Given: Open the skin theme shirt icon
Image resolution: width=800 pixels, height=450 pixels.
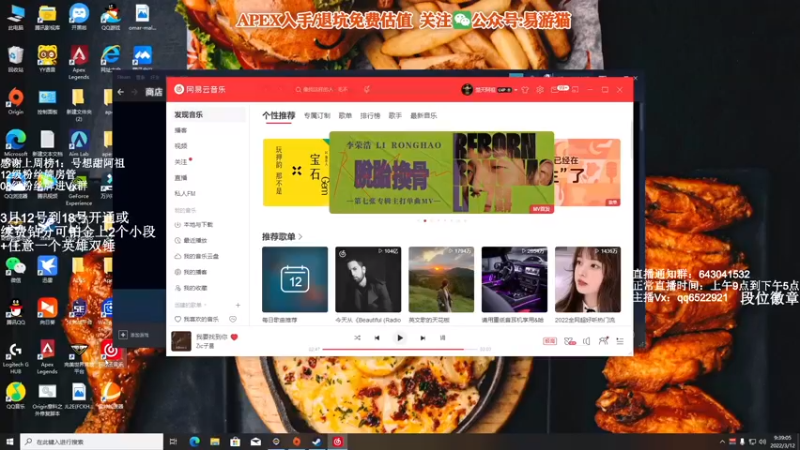Looking at the screenshot, I should [x=525, y=90].
